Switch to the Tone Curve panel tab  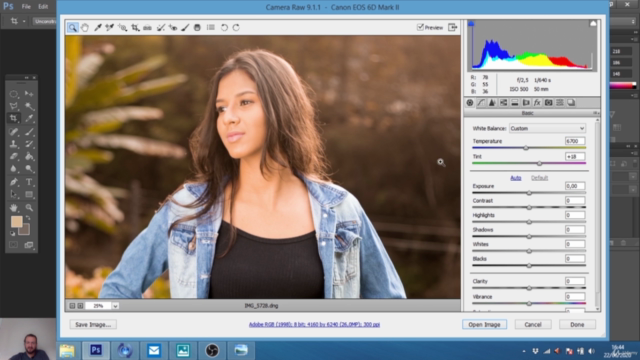(x=481, y=103)
